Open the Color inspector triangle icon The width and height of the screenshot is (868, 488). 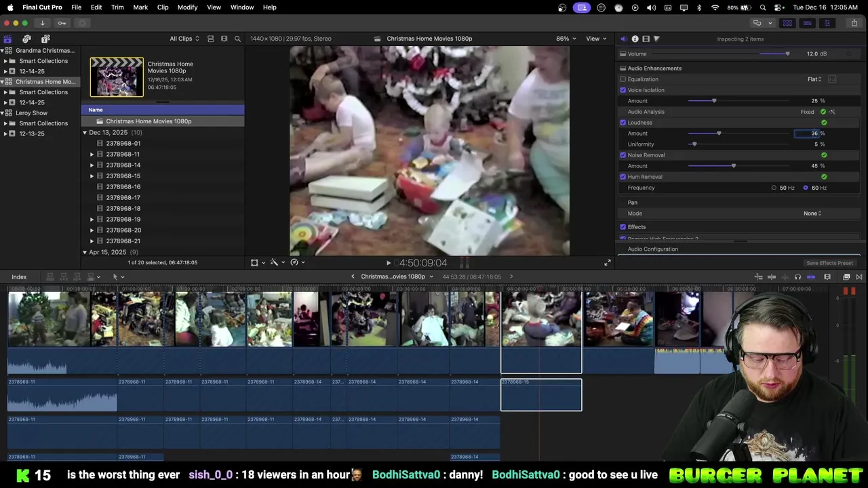(656, 39)
